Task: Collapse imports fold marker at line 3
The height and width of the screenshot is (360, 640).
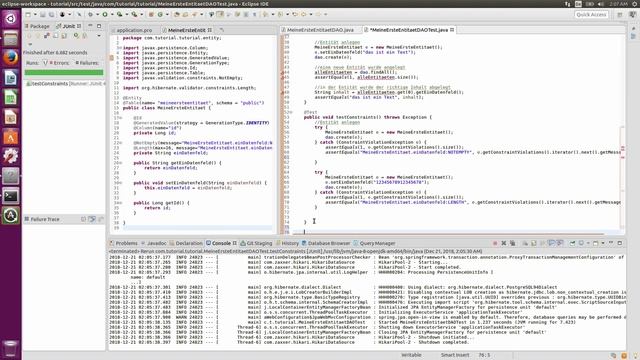Action: coord(119,48)
